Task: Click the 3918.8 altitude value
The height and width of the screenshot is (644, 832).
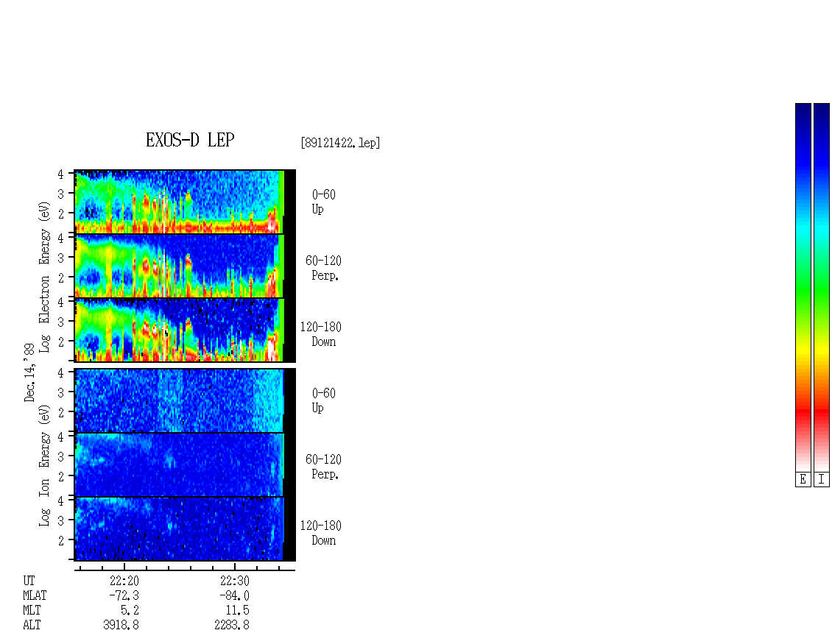Action: [x=121, y=625]
